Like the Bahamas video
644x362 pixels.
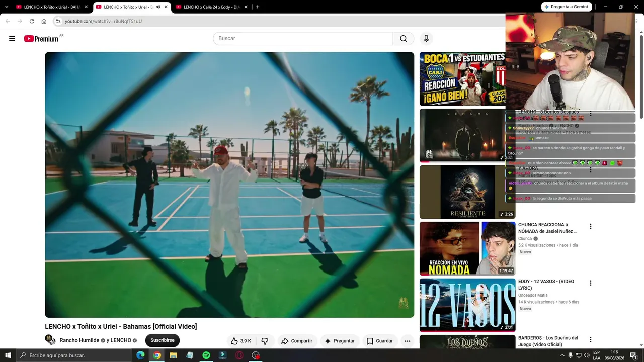pos(241,341)
